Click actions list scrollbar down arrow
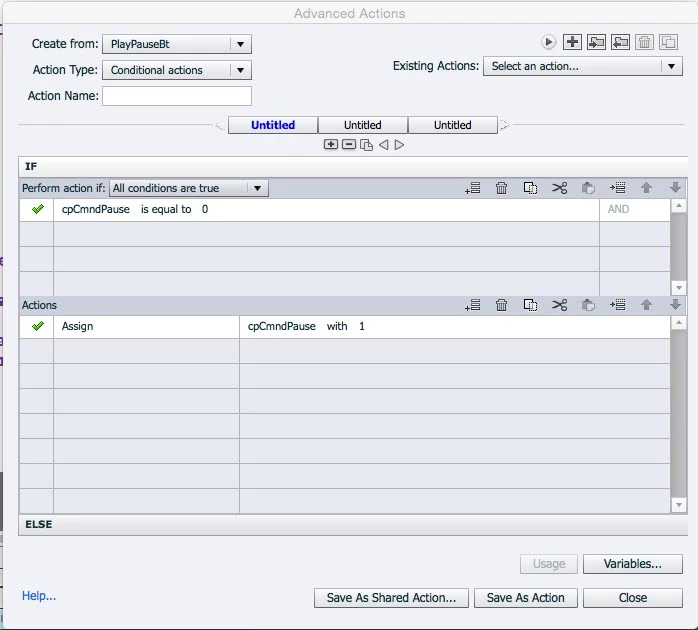The height and width of the screenshot is (630, 698). 678,505
